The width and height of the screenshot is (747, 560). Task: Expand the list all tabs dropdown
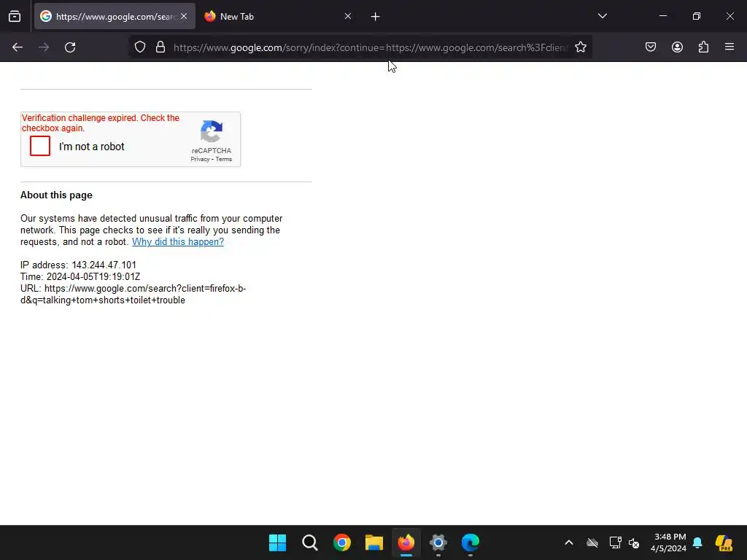[x=602, y=16]
